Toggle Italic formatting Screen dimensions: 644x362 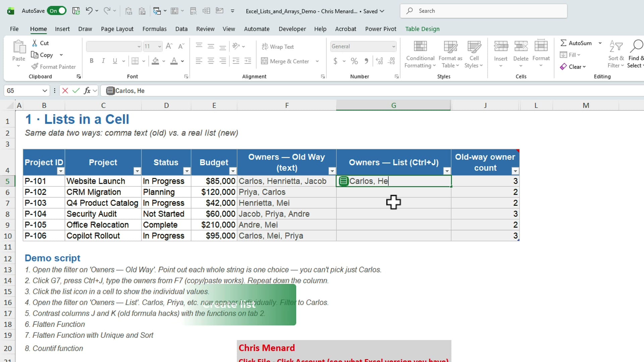click(103, 61)
